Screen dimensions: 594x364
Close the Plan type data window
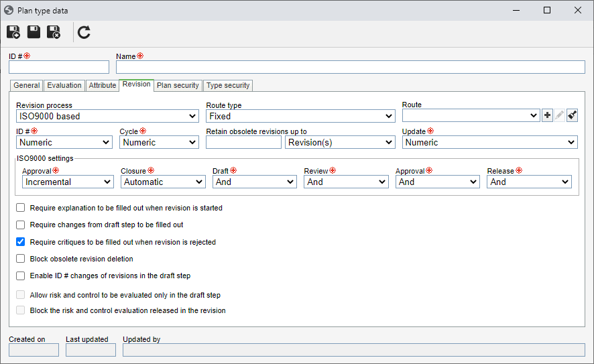click(x=578, y=10)
